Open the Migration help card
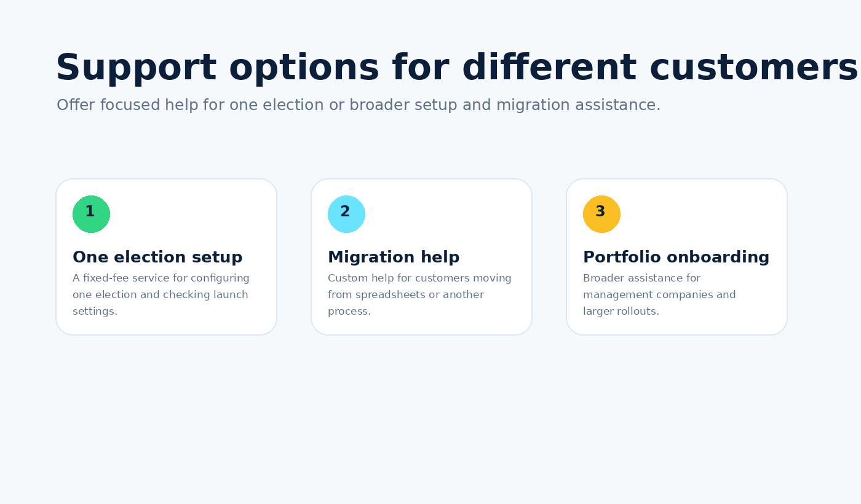 421,257
